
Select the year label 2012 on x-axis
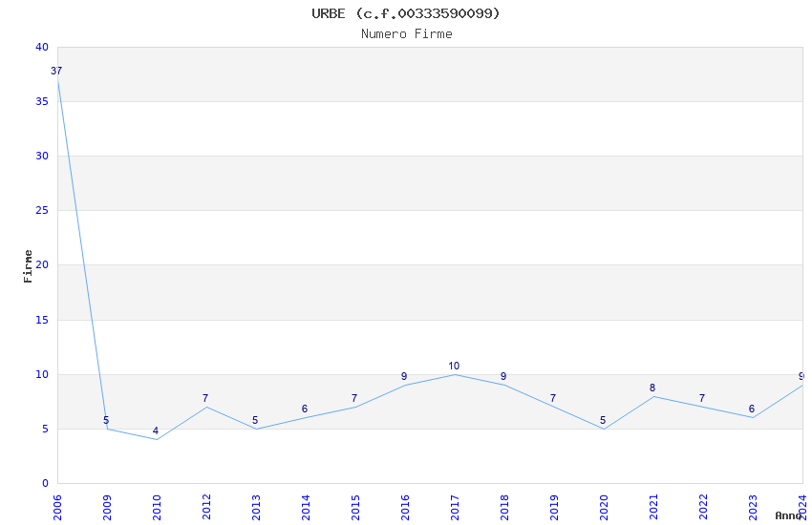(x=206, y=508)
